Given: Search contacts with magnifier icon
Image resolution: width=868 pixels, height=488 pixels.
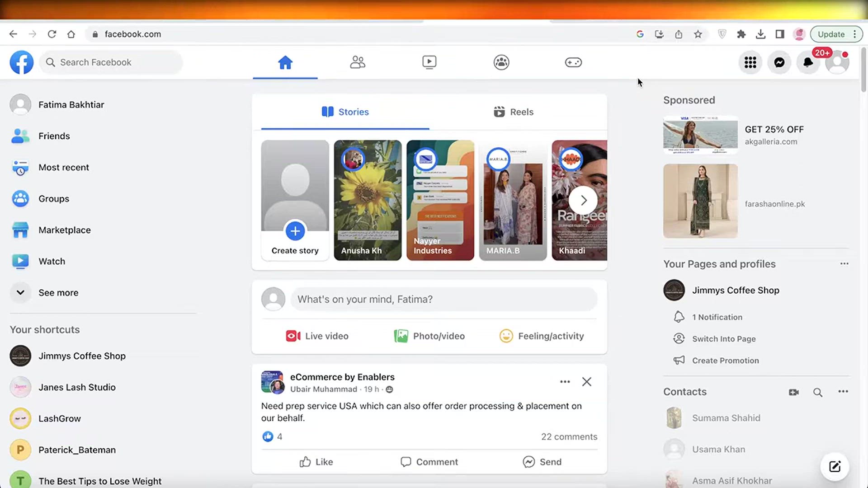Looking at the screenshot, I should point(818,392).
